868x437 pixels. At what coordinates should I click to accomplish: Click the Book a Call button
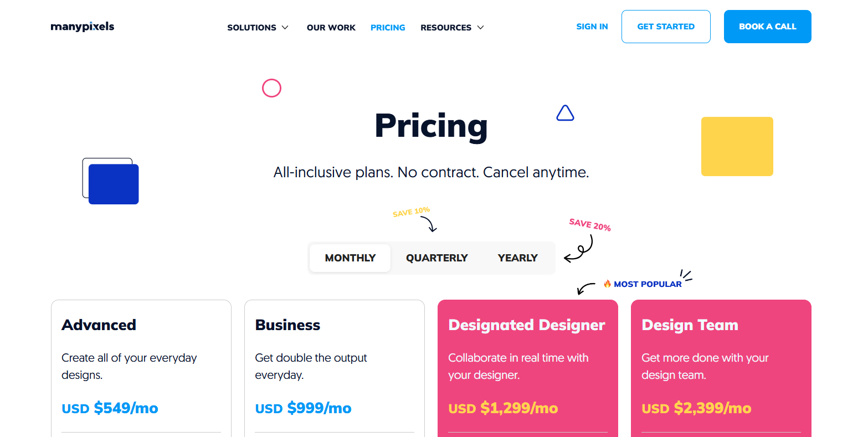[767, 27]
